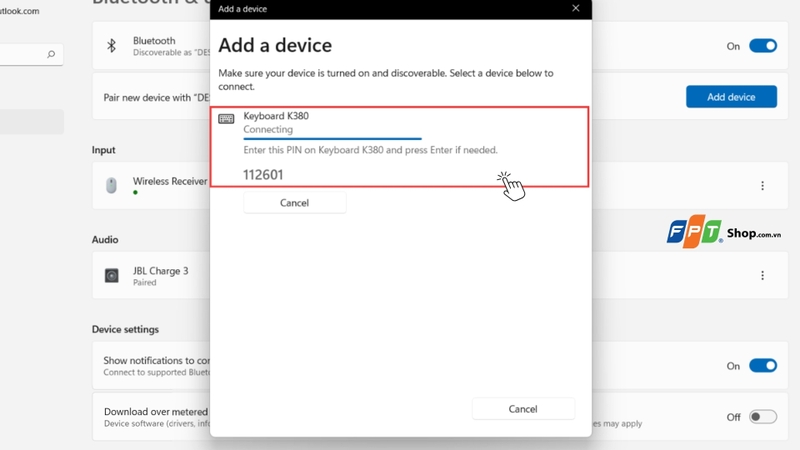Click the Download over metered label
Screen dimensions: 800x450
(x=156, y=412)
